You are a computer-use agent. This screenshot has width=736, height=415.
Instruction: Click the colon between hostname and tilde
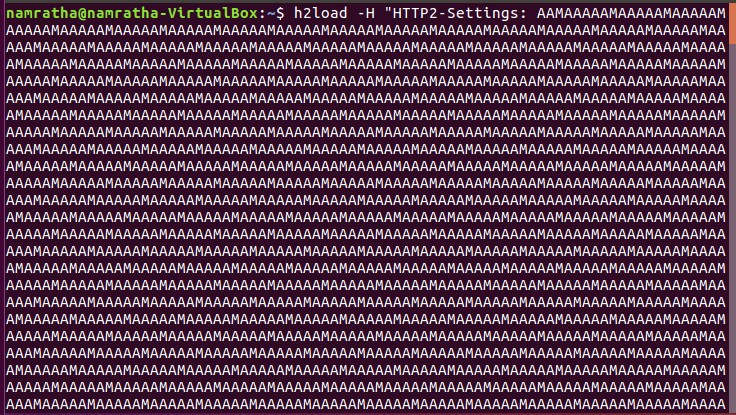click(x=262, y=14)
